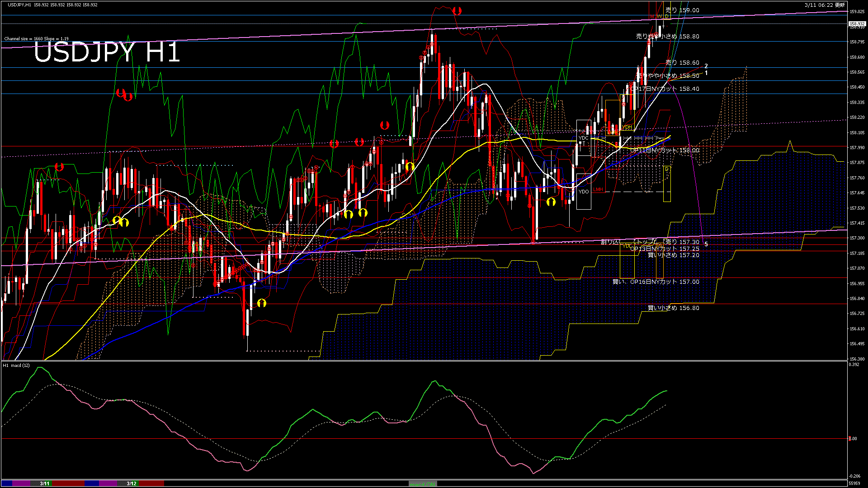This screenshot has height=488, width=868.
Task: Click the 売り 159.00 price label
Action: (682, 10)
